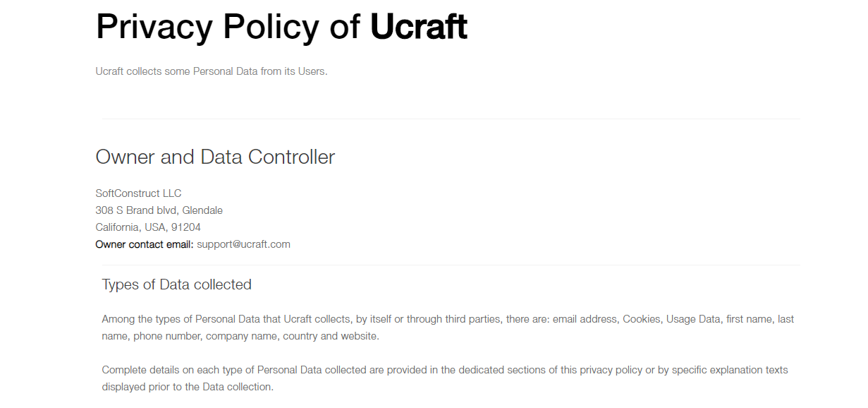Click the 308 S Brand blvd address line

(x=159, y=210)
